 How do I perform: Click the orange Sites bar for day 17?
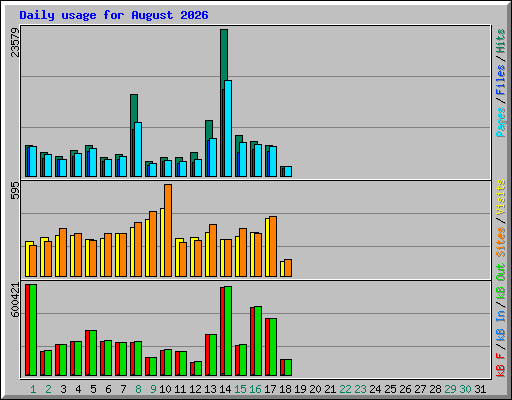[273, 246]
